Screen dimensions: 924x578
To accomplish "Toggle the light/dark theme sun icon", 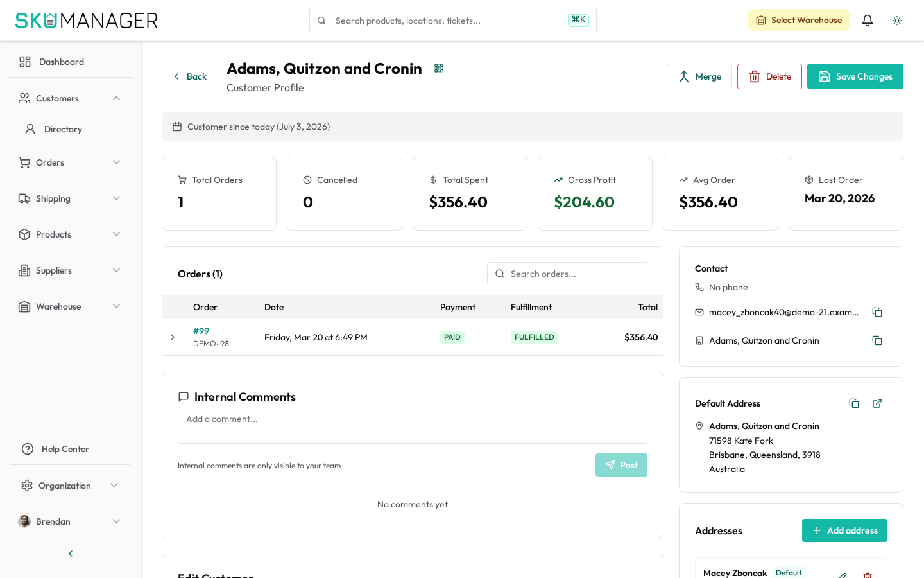I will point(897,21).
